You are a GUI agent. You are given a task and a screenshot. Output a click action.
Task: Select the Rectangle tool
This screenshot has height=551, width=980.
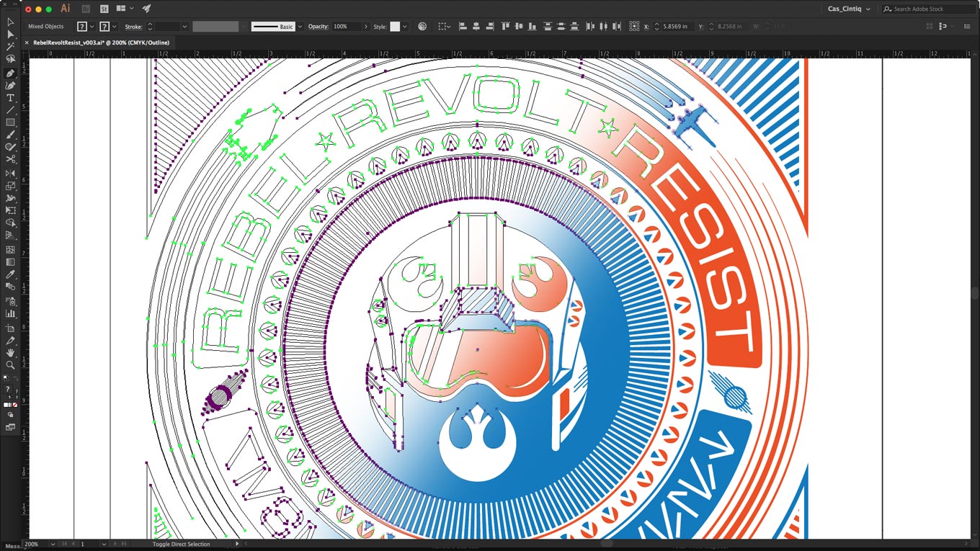10,122
